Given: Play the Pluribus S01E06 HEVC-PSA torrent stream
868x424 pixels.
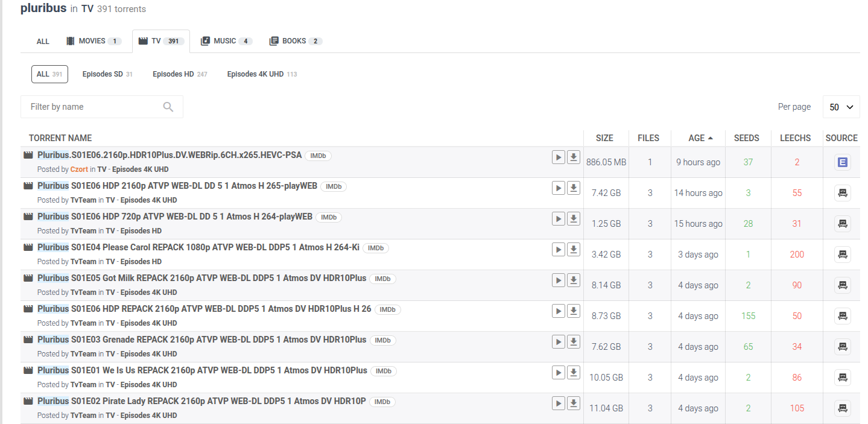Looking at the screenshot, I should click(x=559, y=157).
